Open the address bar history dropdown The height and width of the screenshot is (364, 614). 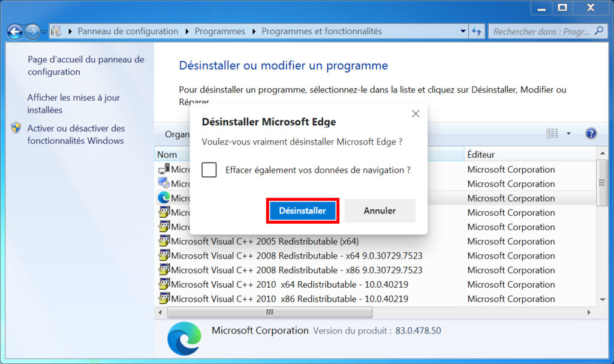coord(463,31)
